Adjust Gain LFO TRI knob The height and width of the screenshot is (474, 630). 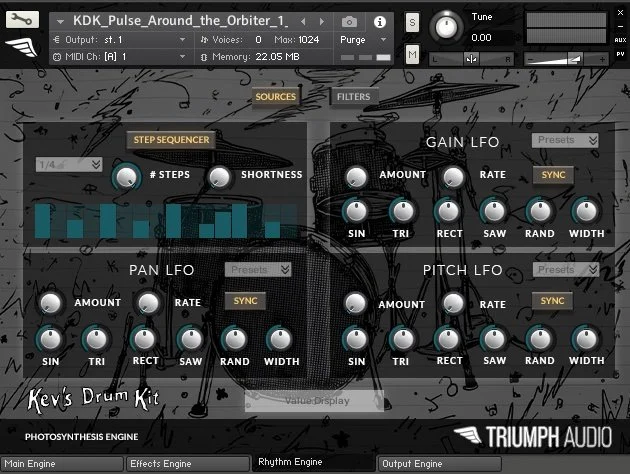pos(403,211)
